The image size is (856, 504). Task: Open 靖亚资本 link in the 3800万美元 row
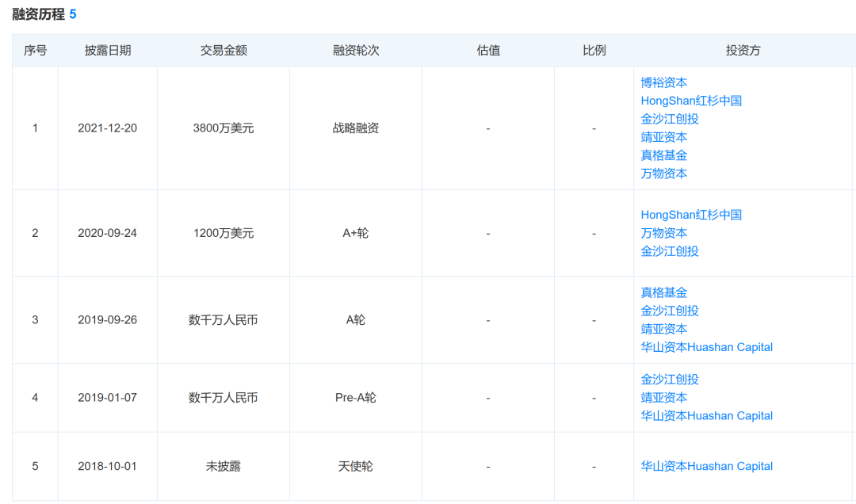663,137
